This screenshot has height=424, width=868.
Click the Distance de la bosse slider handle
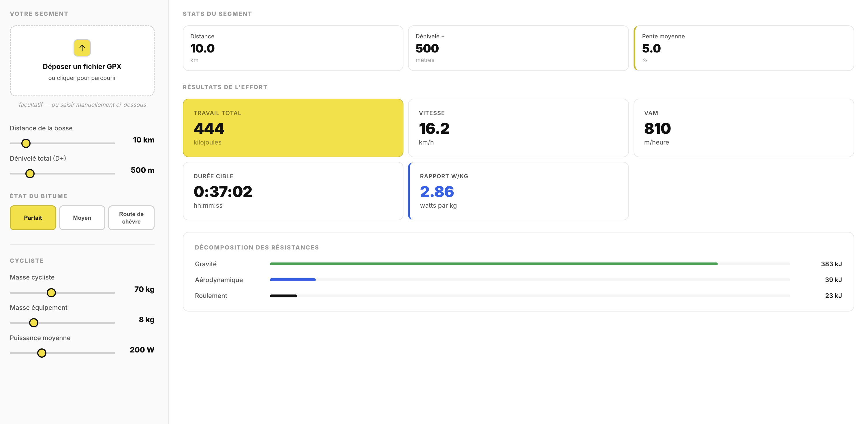pos(26,143)
